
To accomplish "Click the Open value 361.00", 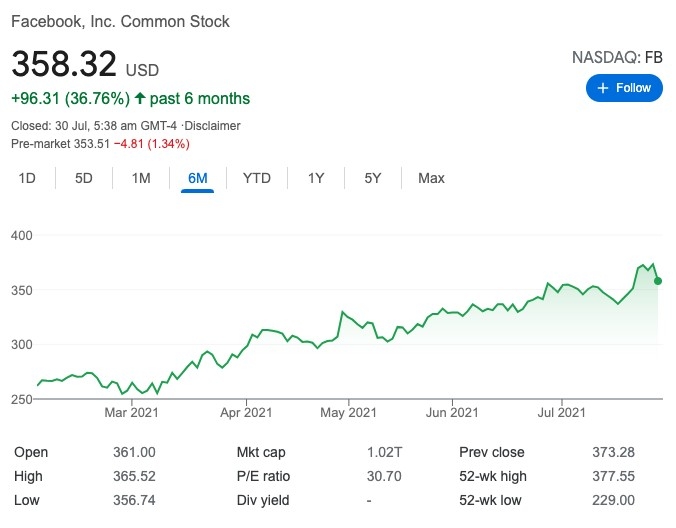I will click(134, 452).
